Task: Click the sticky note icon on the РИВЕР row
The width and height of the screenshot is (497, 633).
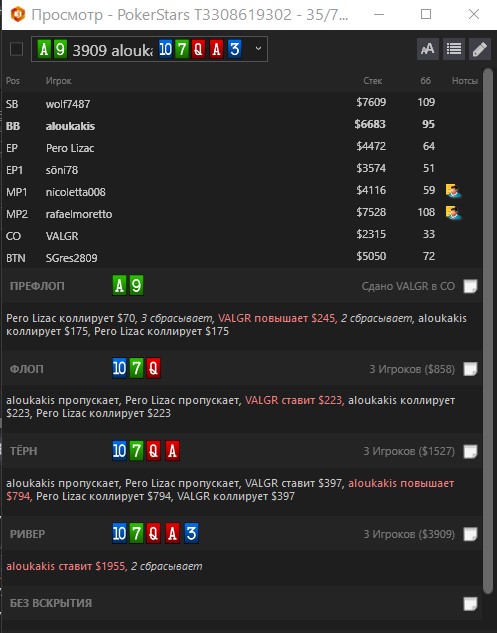Action: coord(470,534)
